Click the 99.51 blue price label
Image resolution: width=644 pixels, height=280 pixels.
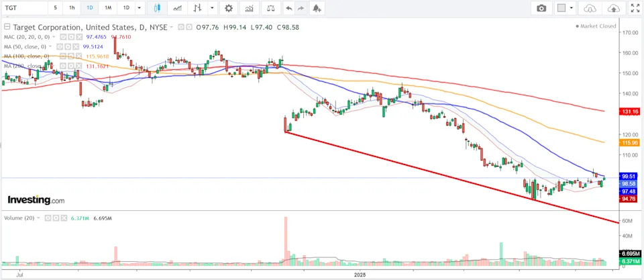(x=628, y=176)
